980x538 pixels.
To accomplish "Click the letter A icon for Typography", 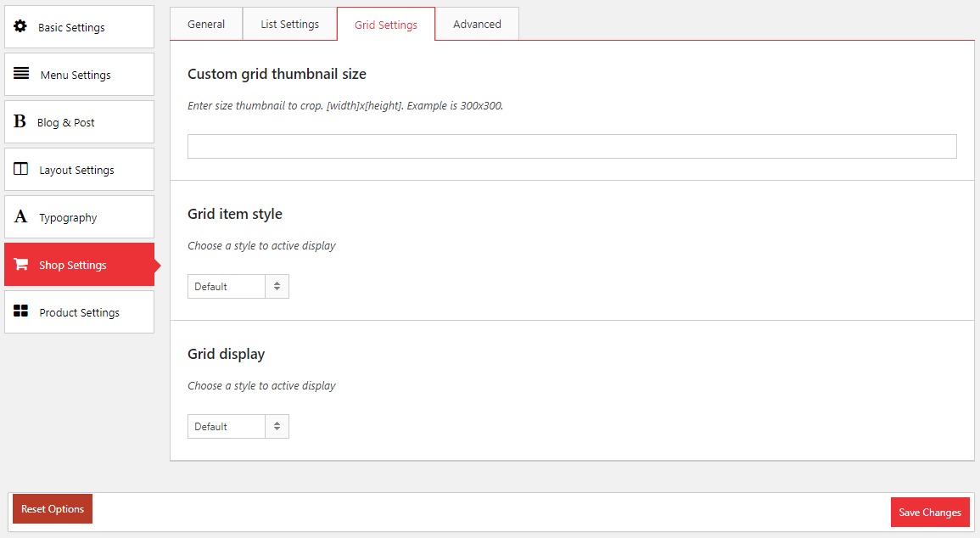I will (20, 217).
